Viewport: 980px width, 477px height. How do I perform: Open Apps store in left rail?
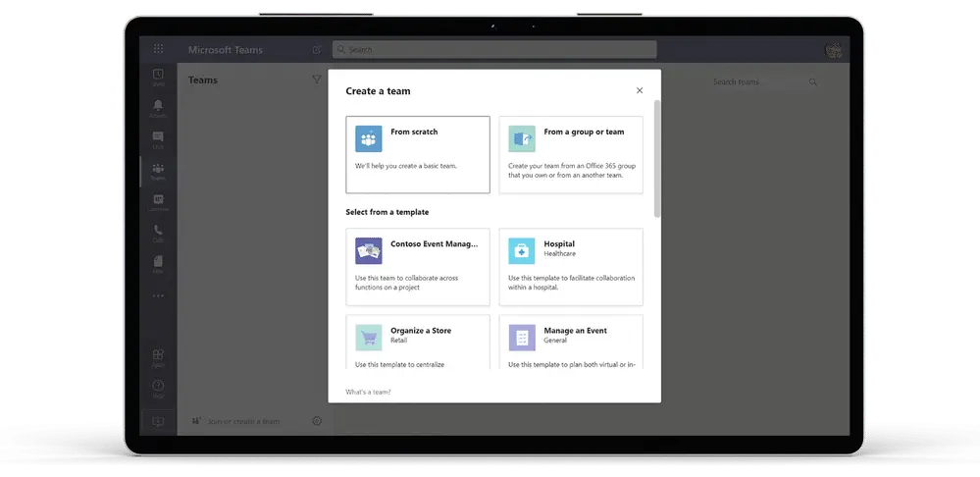pyautogui.click(x=158, y=358)
